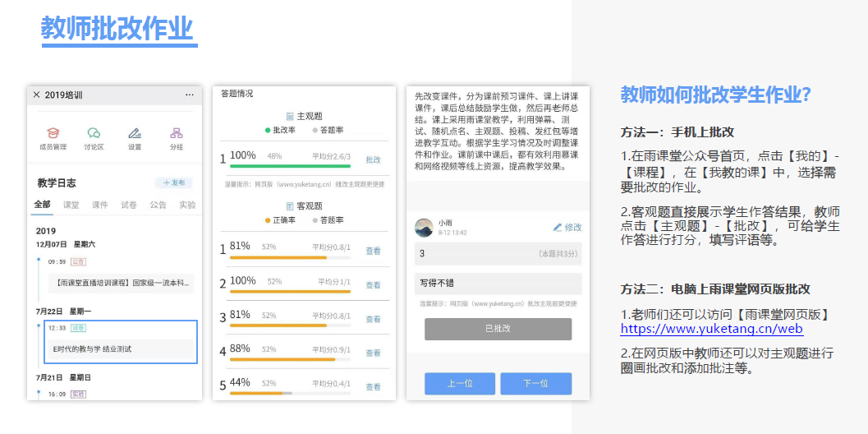Click 查看 for objective question 1

373,251
